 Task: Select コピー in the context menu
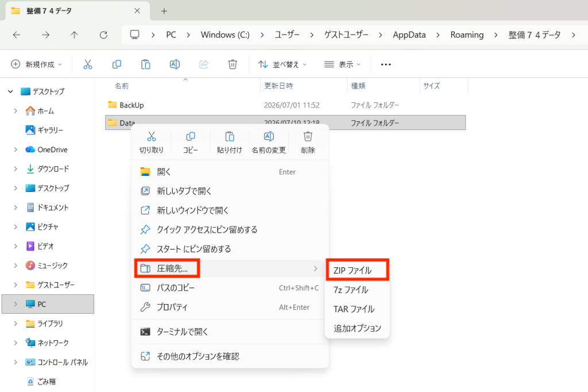pyautogui.click(x=191, y=143)
